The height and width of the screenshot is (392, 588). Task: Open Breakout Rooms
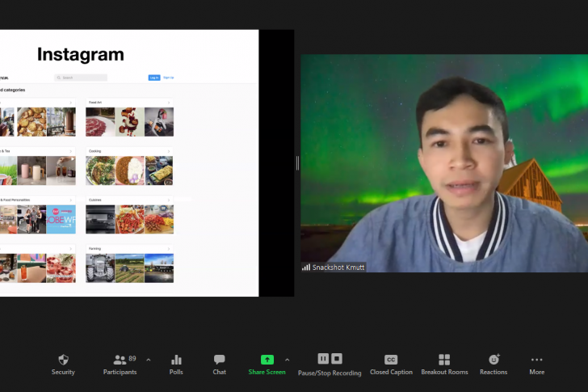tap(444, 360)
